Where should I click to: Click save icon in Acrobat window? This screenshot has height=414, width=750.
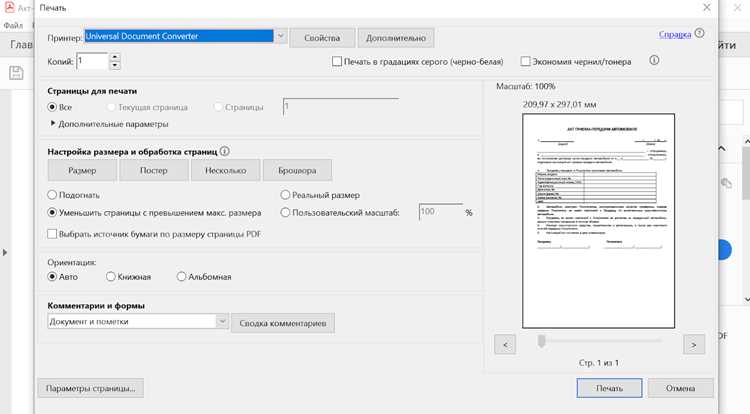coord(16,73)
